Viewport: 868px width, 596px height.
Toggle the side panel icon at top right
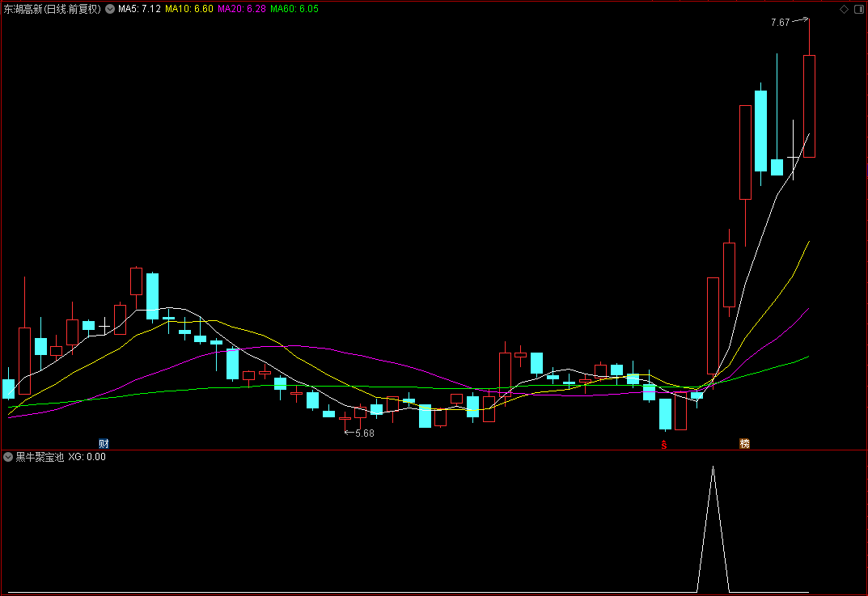[x=859, y=9]
